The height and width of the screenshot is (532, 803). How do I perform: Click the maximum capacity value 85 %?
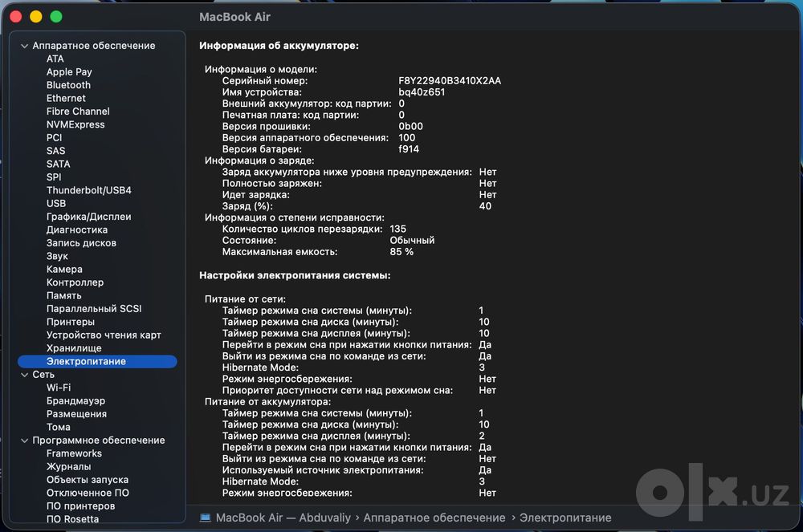401,252
